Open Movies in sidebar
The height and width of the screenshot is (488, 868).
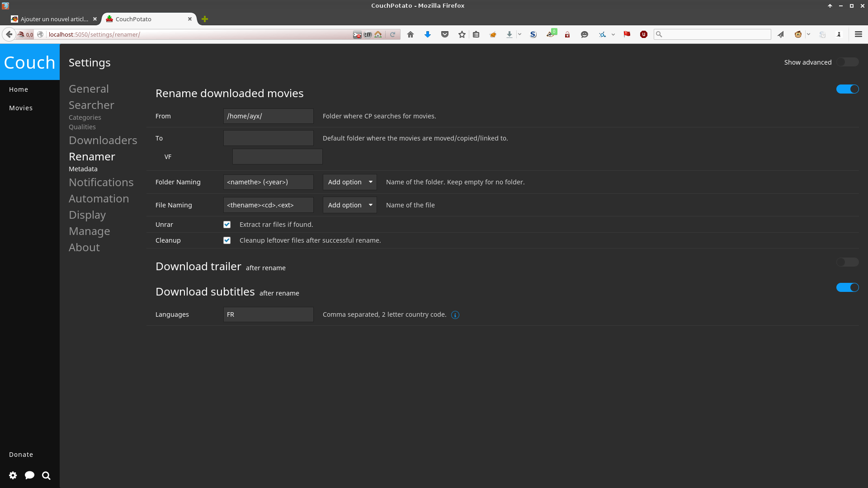tap(21, 108)
